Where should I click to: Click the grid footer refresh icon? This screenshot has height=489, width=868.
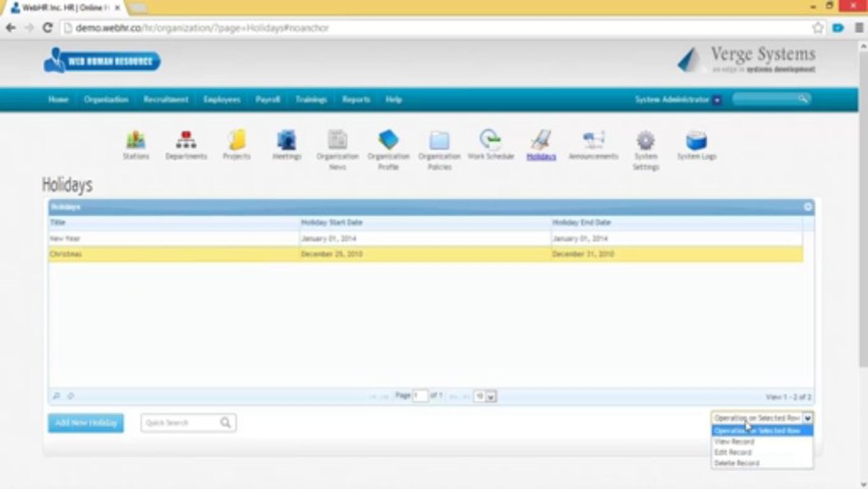click(x=71, y=396)
